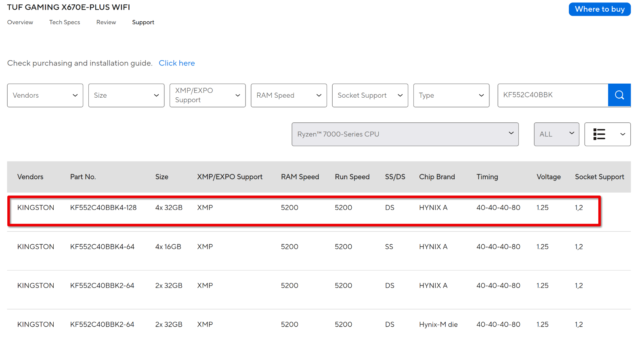Open the ALL dropdown
Screen dimensions: 644x344
coord(556,134)
